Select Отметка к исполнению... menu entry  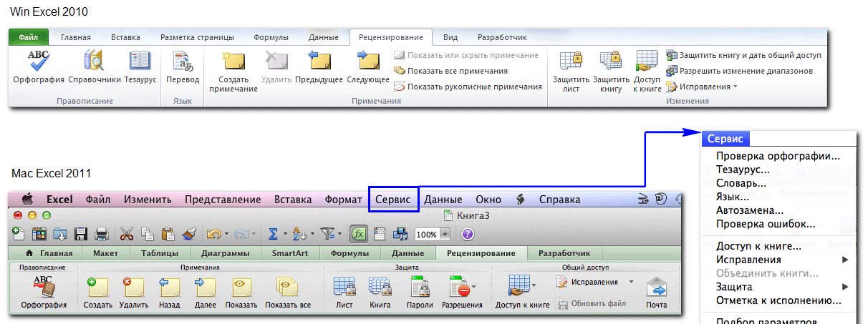pos(778,300)
